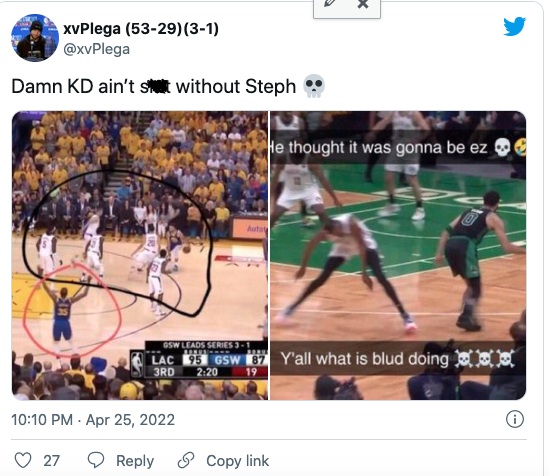The width and height of the screenshot is (549, 476).
Task: Open the xvPlega (53-29)(3-1) display name
Action: pyautogui.click(x=141, y=28)
